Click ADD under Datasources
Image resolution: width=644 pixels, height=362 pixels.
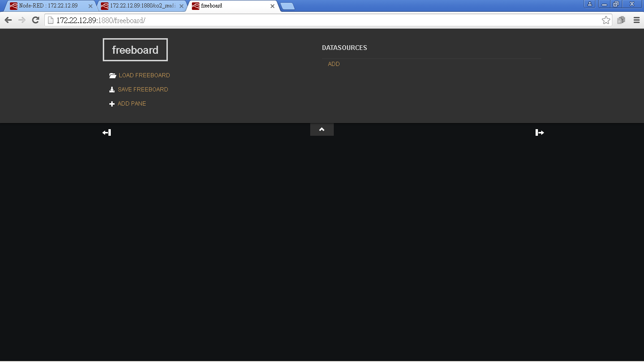coord(334,64)
